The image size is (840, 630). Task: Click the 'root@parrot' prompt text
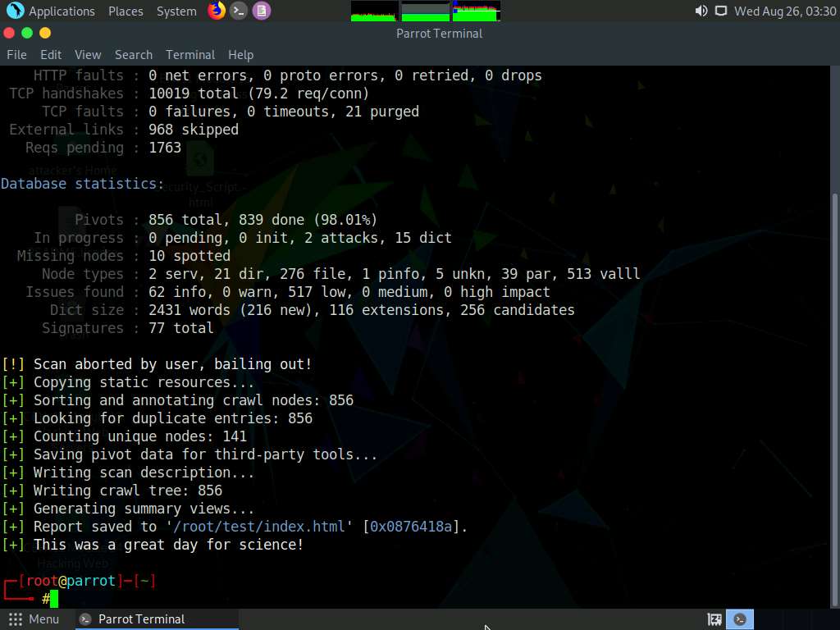pyautogui.click(x=71, y=581)
